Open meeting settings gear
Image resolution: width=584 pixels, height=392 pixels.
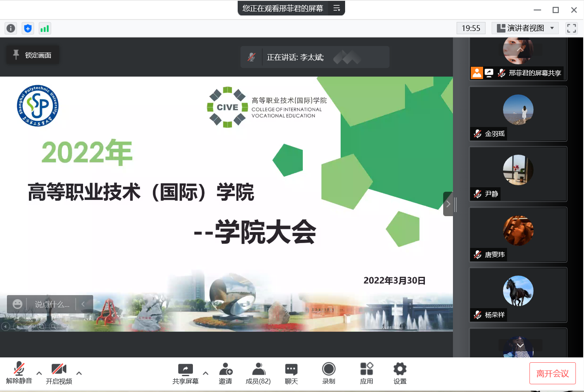[400, 373]
